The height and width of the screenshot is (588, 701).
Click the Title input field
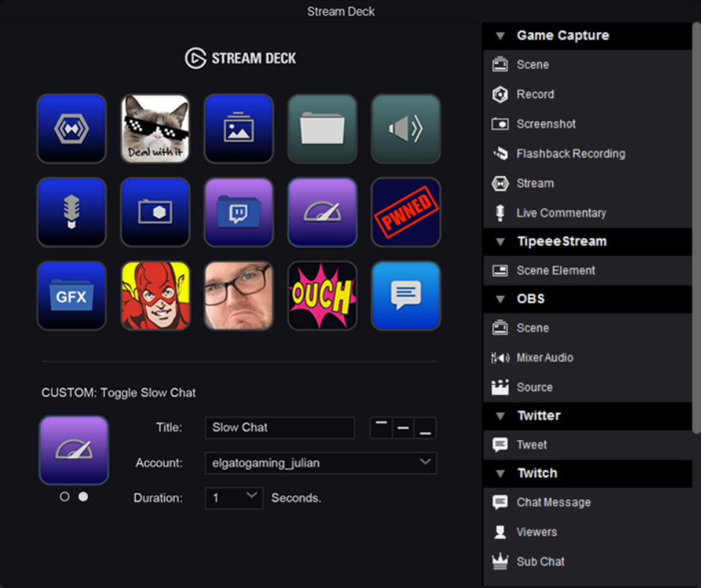click(280, 427)
